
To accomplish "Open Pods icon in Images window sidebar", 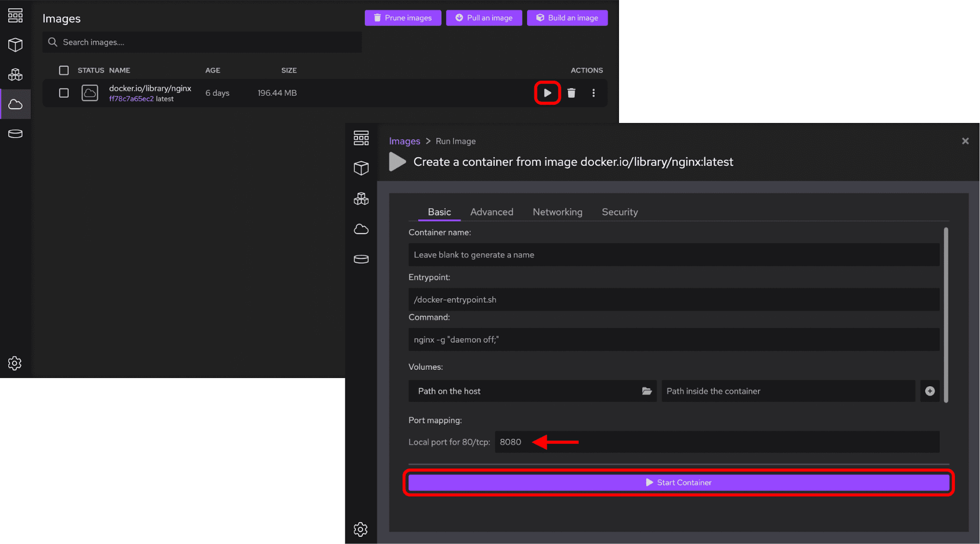I will pos(15,75).
